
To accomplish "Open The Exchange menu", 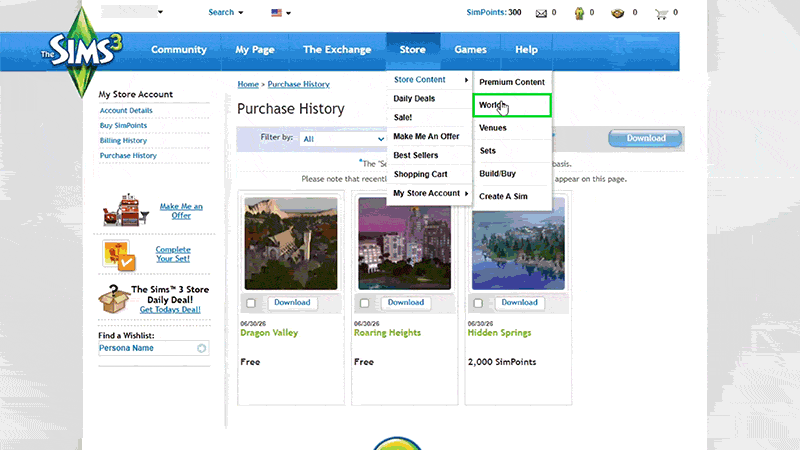I will [x=337, y=49].
